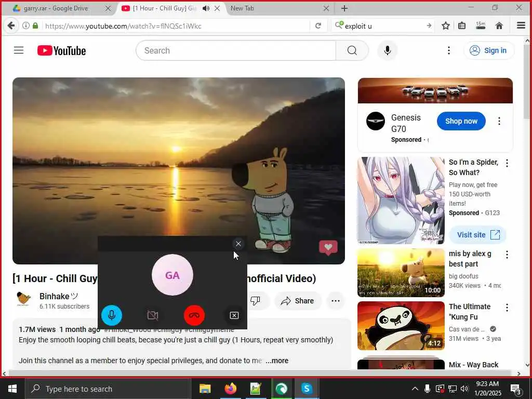Open options for mis by alex g video
The height and width of the screenshot is (399, 532).
[507, 255]
